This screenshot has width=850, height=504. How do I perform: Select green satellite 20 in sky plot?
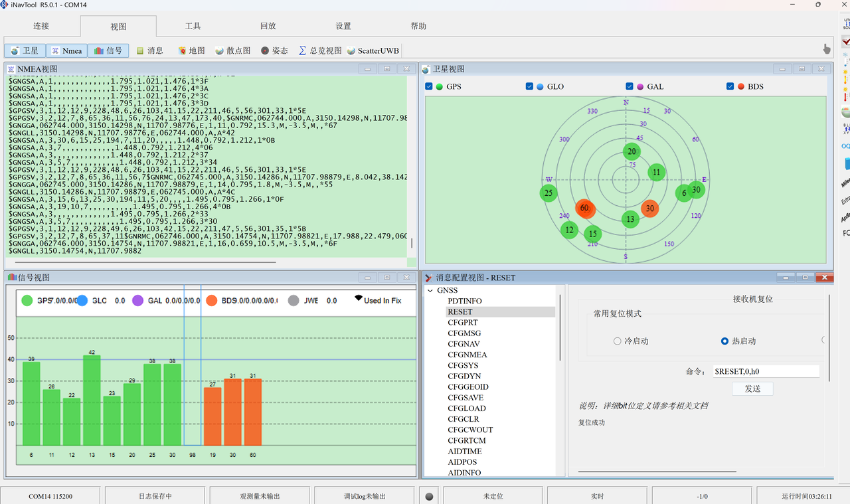click(x=632, y=151)
